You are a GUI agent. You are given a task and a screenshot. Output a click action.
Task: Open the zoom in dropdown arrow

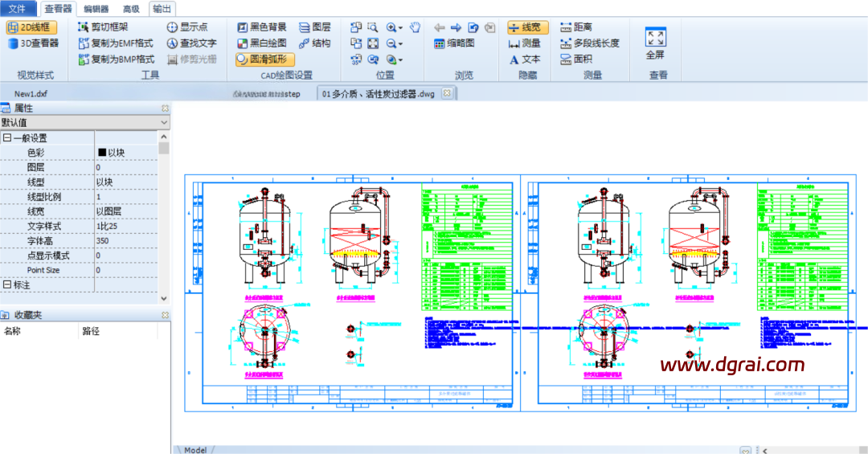[x=401, y=28]
